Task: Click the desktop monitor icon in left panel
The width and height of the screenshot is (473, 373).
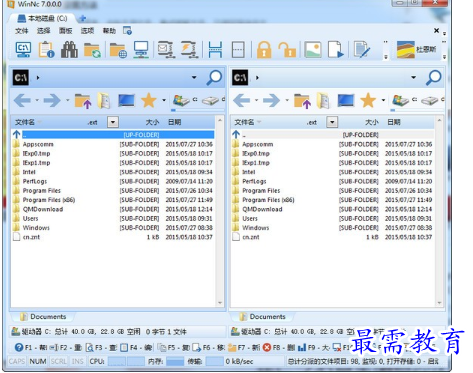Action: [126, 100]
